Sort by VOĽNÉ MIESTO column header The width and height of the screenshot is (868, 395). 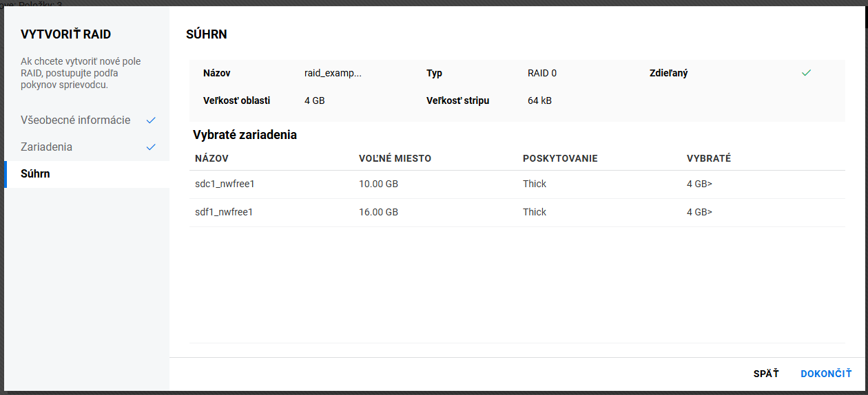click(395, 159)
